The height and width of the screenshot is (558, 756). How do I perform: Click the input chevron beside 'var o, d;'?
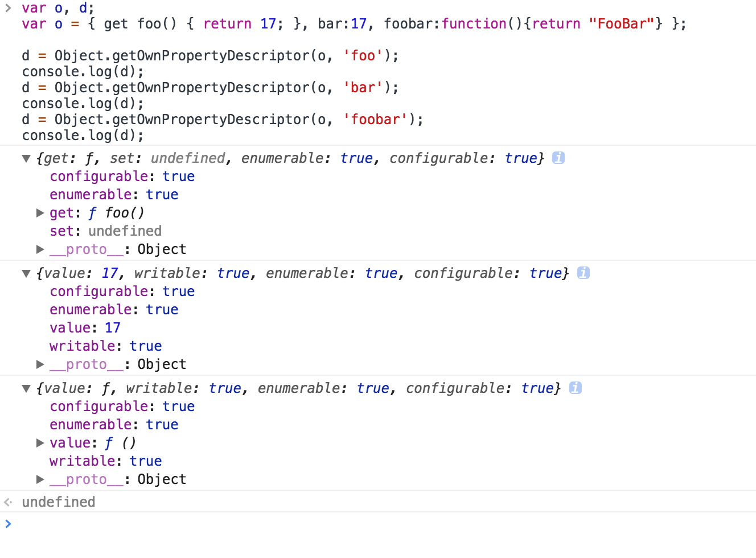tap(8, 8)
